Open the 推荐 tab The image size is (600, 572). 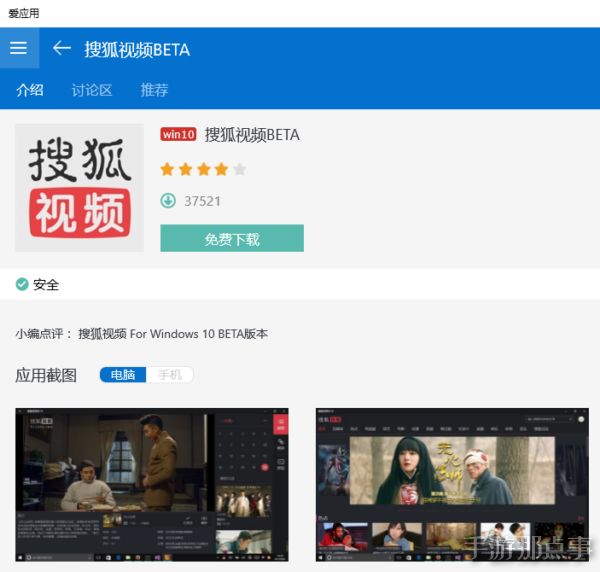[x=154, y=90]
